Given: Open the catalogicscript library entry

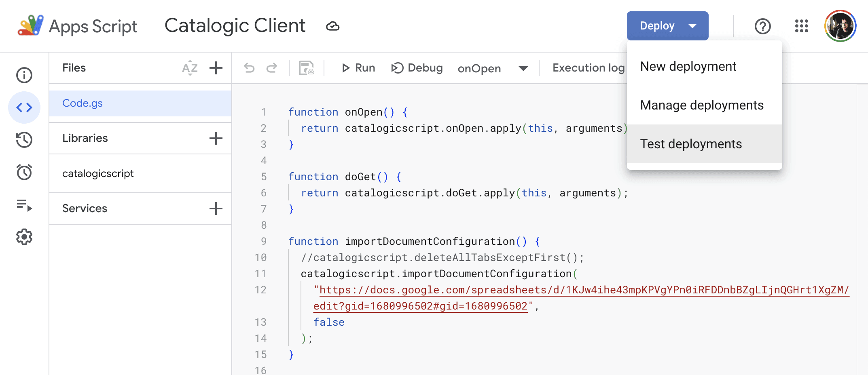Looking at the screenshot, I should (140, 173).
